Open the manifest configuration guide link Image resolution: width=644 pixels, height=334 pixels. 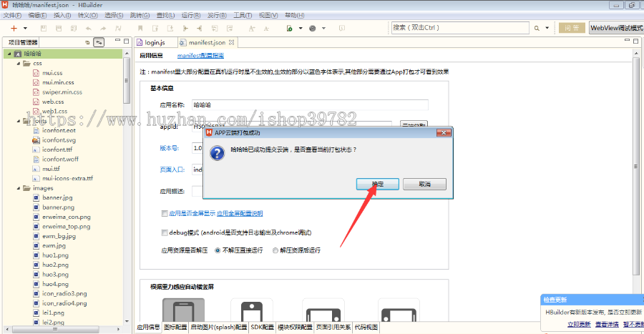[201, 55]
